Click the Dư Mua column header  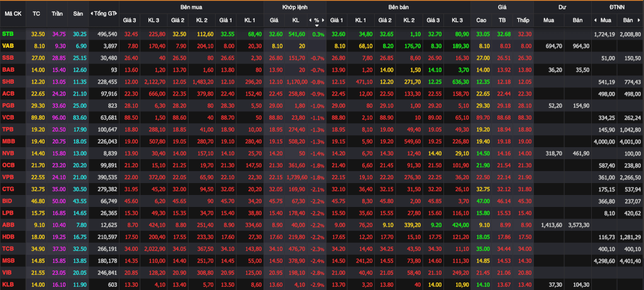548,20
